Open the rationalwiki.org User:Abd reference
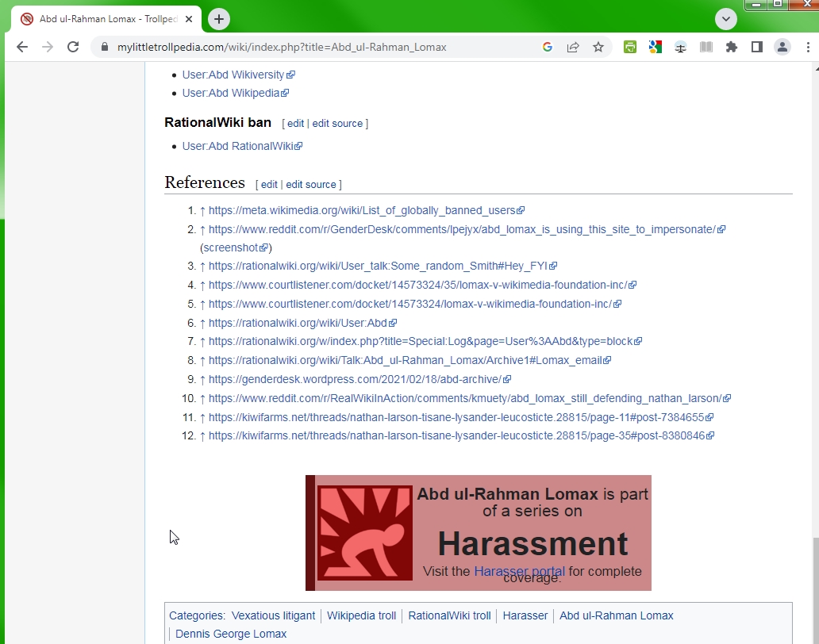 302,323
